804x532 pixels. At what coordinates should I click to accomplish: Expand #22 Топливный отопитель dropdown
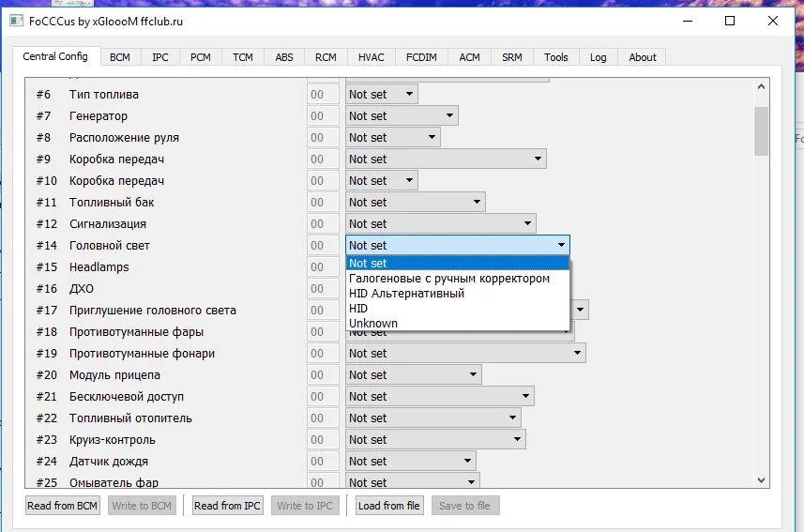(433, 418)
